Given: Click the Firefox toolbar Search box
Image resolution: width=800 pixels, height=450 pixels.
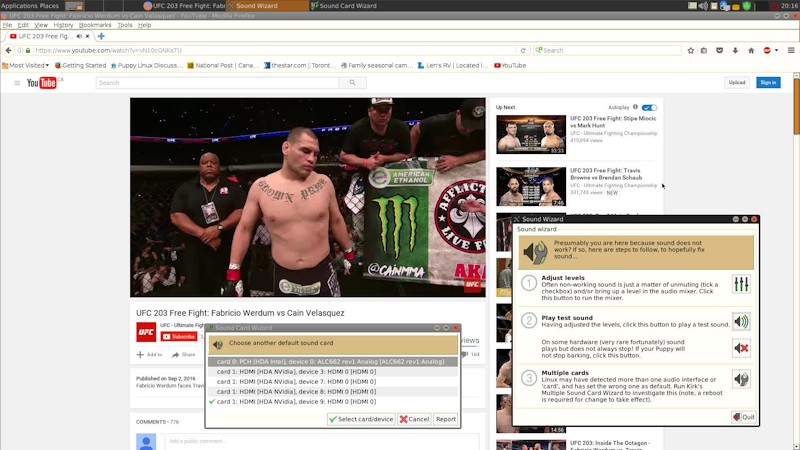Looking at the screenshot, I should click(607, 51).
